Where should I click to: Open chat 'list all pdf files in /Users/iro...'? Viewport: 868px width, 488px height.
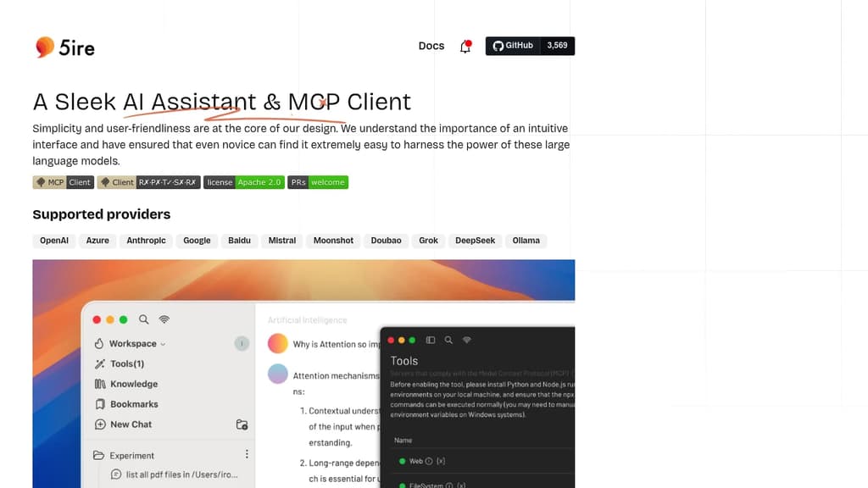181,474
